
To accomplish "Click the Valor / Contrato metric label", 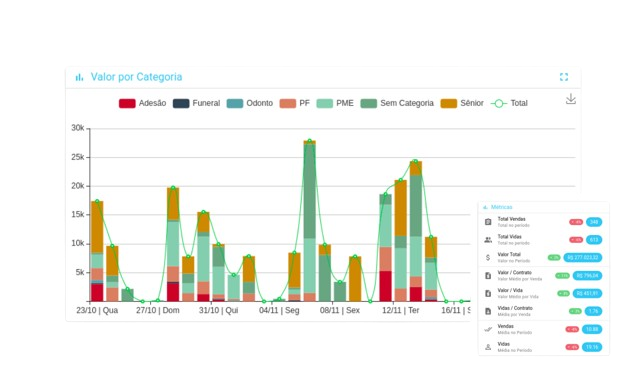I will coord(514,273).
